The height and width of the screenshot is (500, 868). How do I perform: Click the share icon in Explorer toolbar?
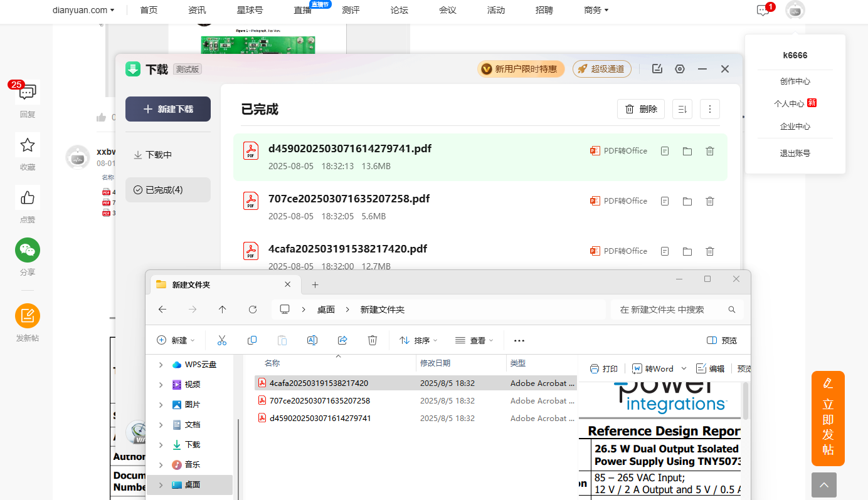(342, 340)
